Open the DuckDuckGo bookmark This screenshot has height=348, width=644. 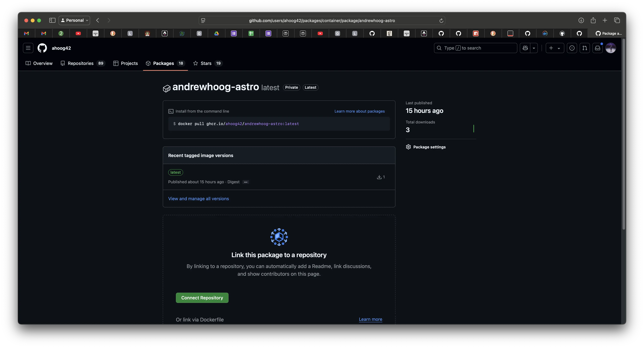pyautogui.click(x=113, y=33)
